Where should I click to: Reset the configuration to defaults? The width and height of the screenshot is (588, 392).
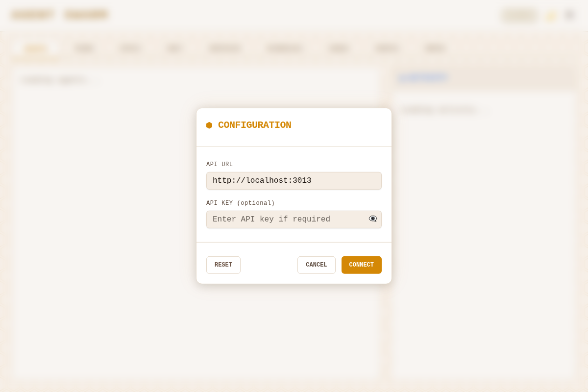(x=223, y=265)
